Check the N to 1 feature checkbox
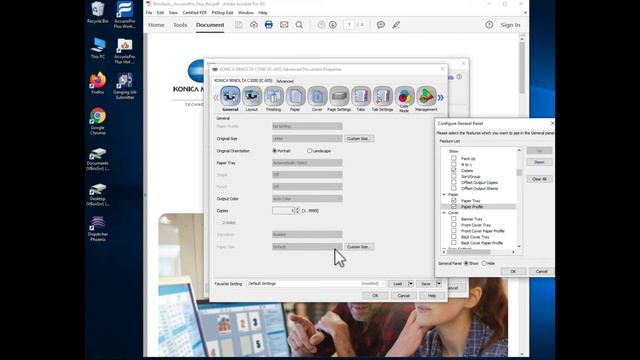The image size is (640, 360). (x=454, y=164)
